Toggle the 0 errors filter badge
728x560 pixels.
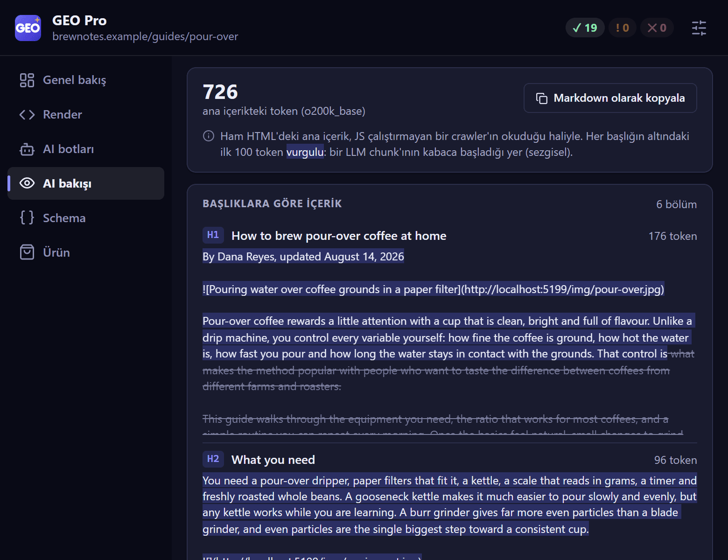(657, 28)
